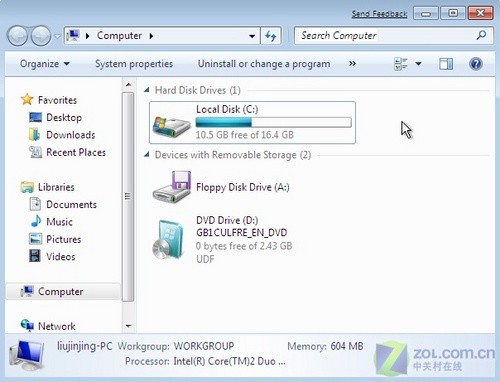Click the Favorites star icon
500x382 pixels.
pos(27,99)
